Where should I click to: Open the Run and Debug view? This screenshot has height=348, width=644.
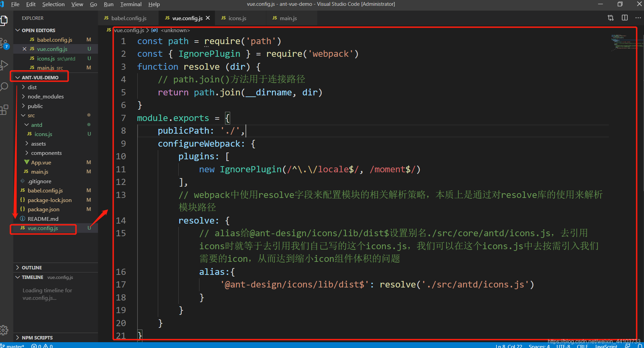[x=3, y=65]
